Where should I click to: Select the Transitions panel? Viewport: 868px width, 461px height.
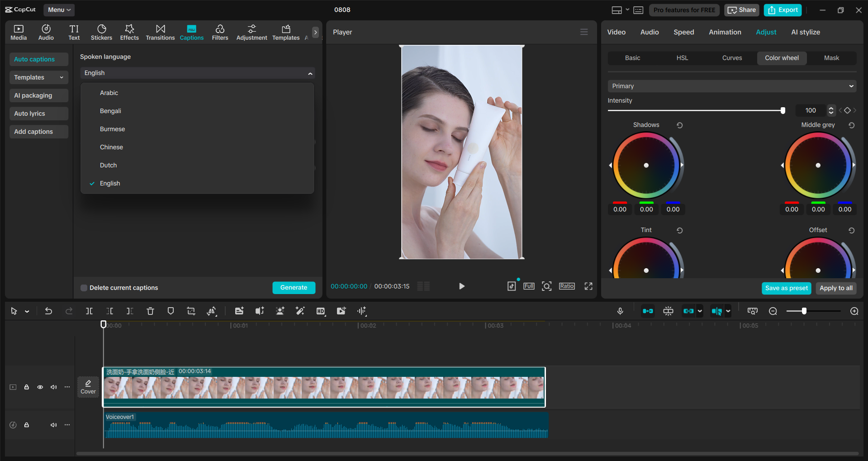[x=160, y=32]
